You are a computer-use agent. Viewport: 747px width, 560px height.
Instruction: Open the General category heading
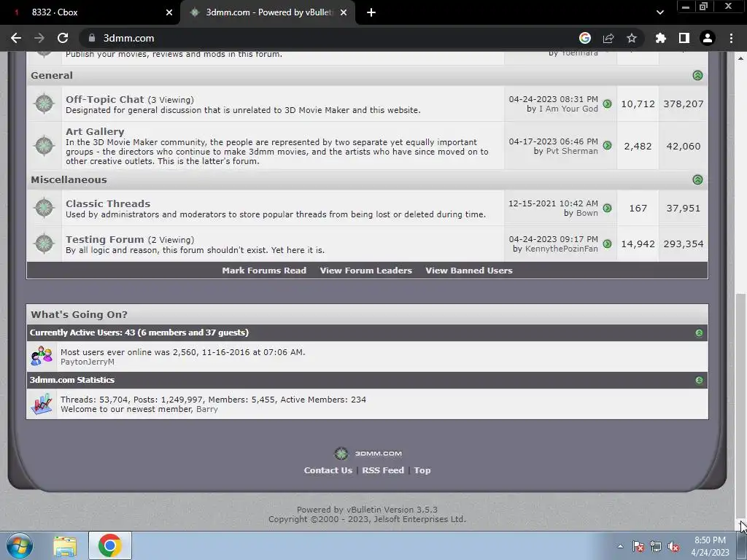click(x=52, y=75)
